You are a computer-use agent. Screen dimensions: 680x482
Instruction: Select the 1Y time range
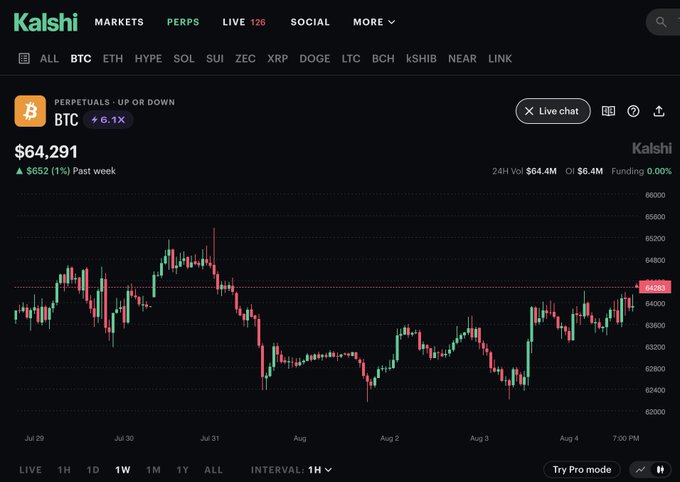[183, 470]
